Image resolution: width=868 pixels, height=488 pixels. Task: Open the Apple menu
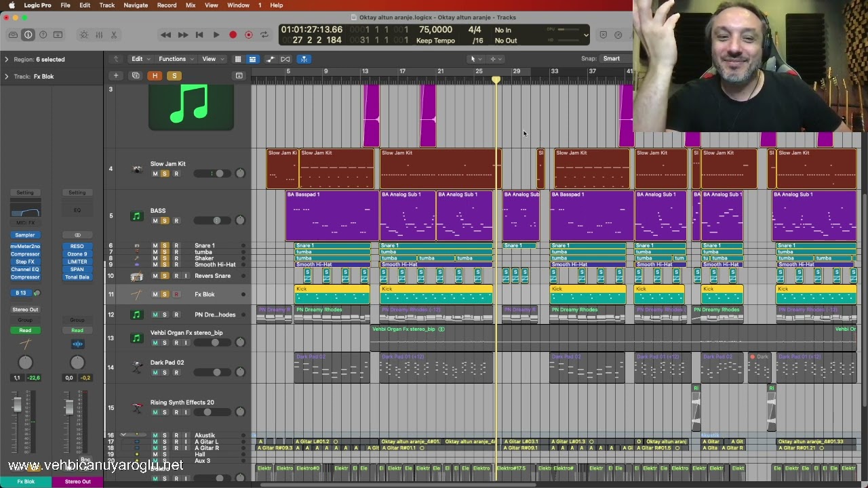[x=11, y=5]
